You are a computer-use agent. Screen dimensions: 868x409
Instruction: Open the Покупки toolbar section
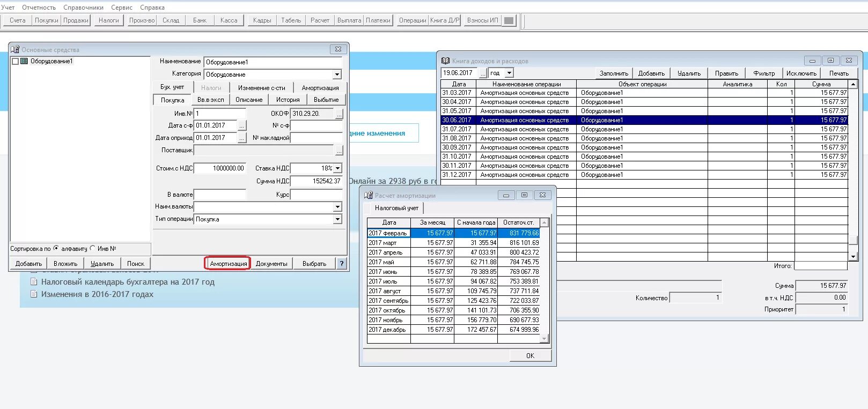tap(47, 20)
